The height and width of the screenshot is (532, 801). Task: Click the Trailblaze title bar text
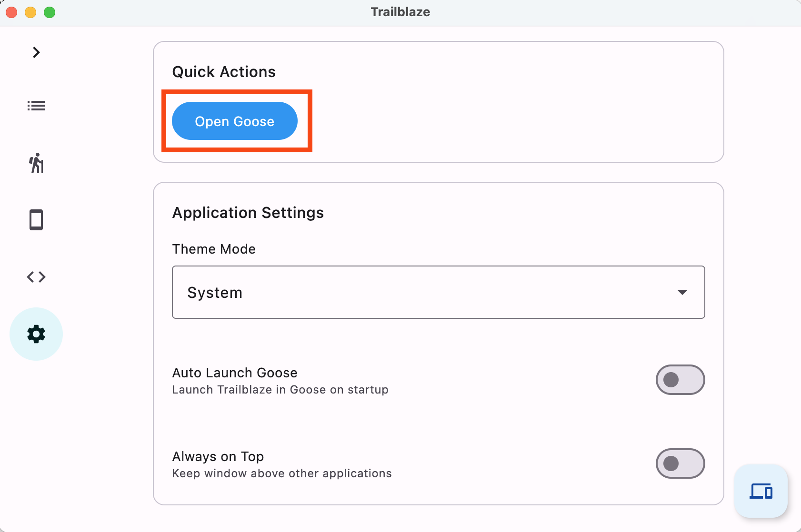point(400,12)
